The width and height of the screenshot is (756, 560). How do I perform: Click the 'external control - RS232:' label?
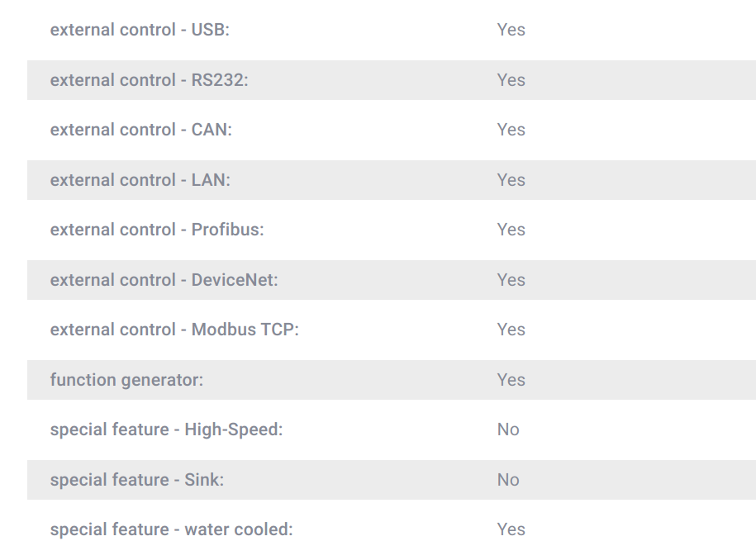click(x=149, y=80)
